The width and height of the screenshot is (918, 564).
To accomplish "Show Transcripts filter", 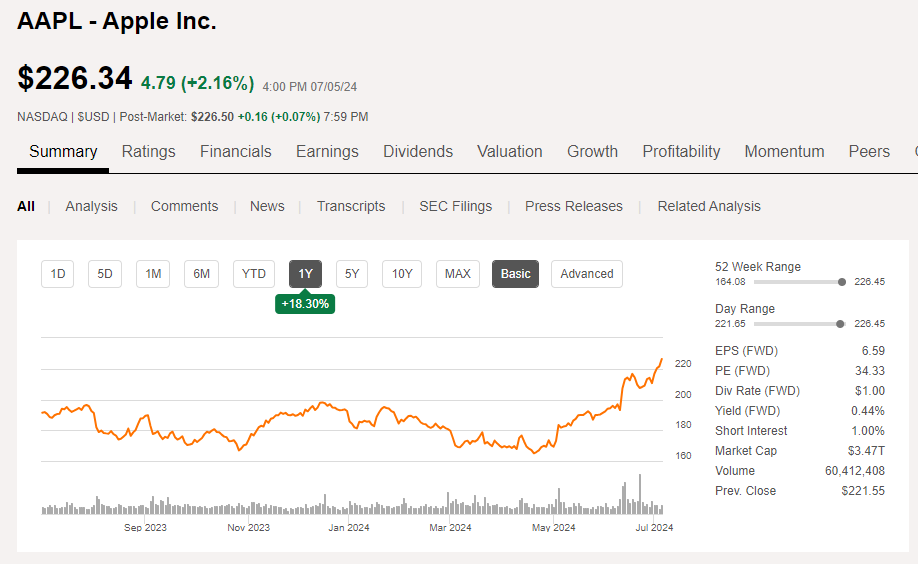I will (x=351, y=206).
